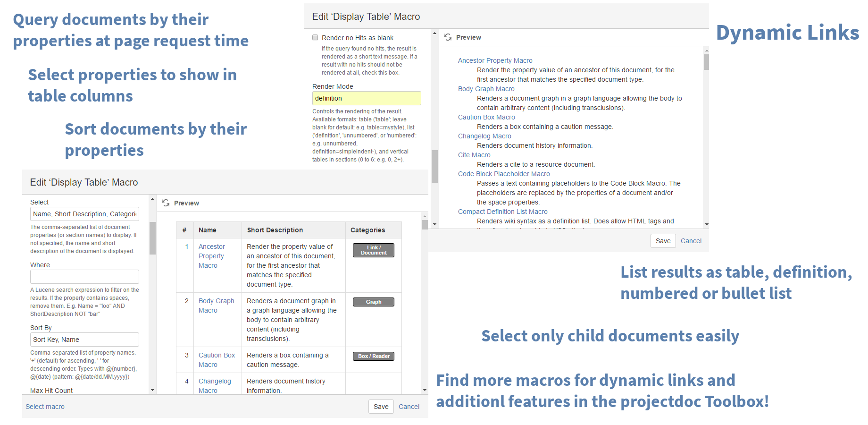868x425 pixels.
Task: Click the Sort By input field
Action: pyautogui.click(x=84, y=340)
